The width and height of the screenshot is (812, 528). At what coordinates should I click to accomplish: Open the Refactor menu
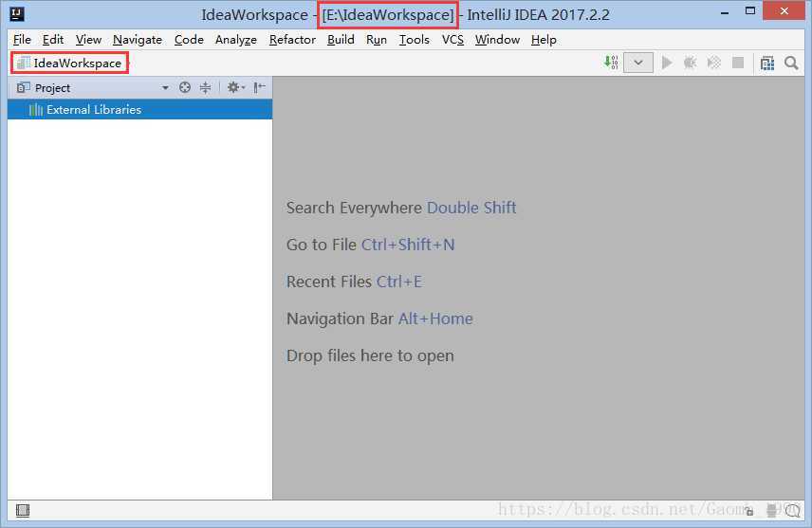pos(292,40)
